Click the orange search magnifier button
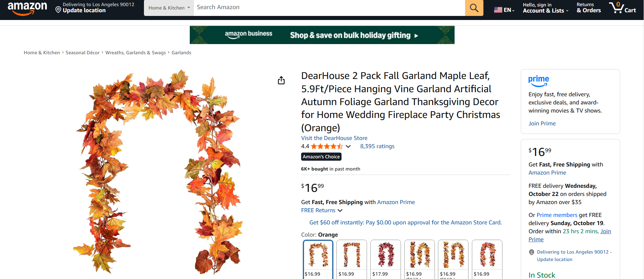The width and height of the screenshot is (644, 279). coord(474,8)
